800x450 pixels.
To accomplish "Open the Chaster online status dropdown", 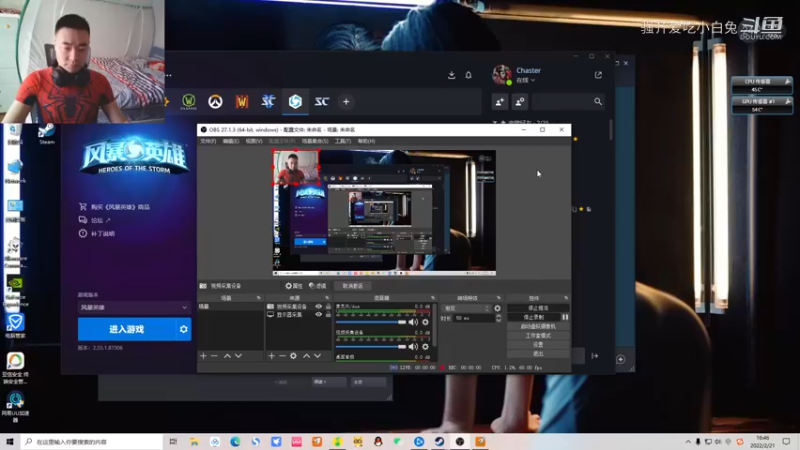I will pos(526,80).
